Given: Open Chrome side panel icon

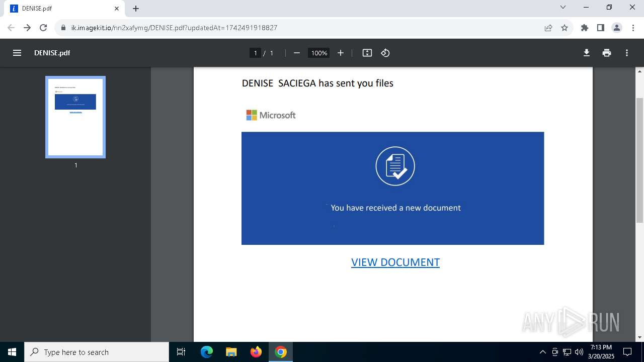Looking at the screenshot, I should [601, 28].
